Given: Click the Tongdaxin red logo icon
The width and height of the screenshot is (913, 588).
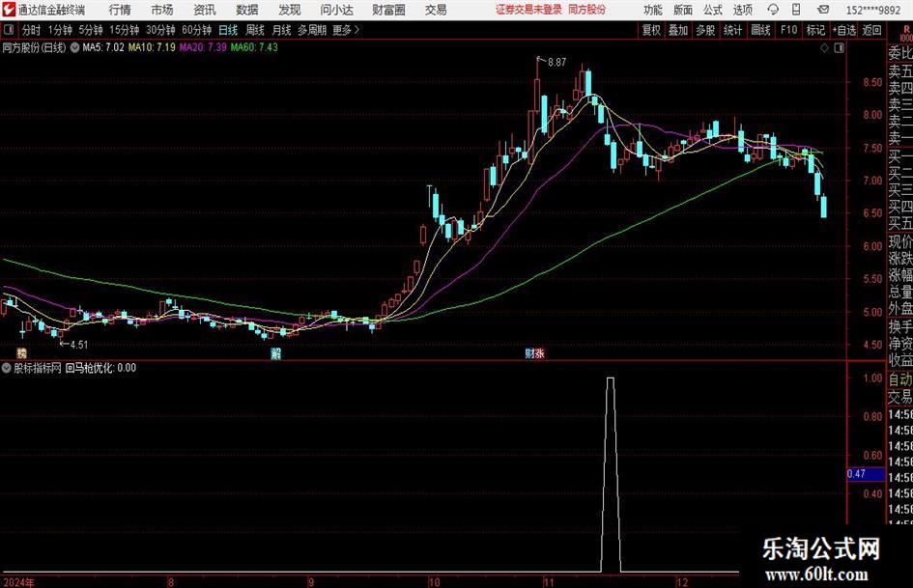Looking at the screenshot, I should pyautogui.click(x=9, y=10).
